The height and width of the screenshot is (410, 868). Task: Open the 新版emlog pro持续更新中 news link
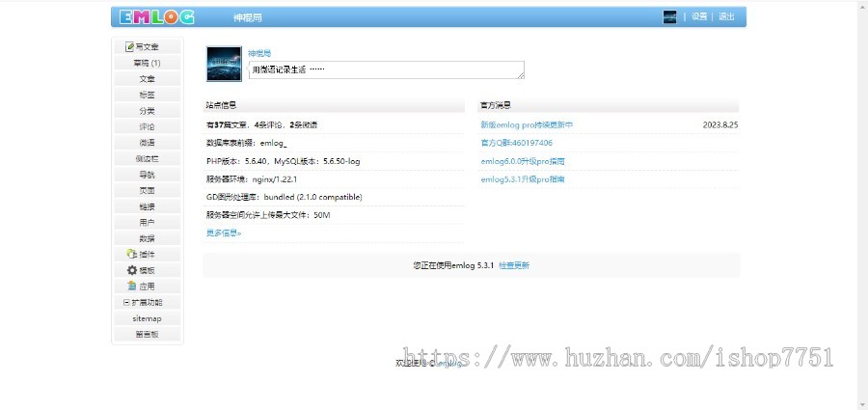[527, 125]
